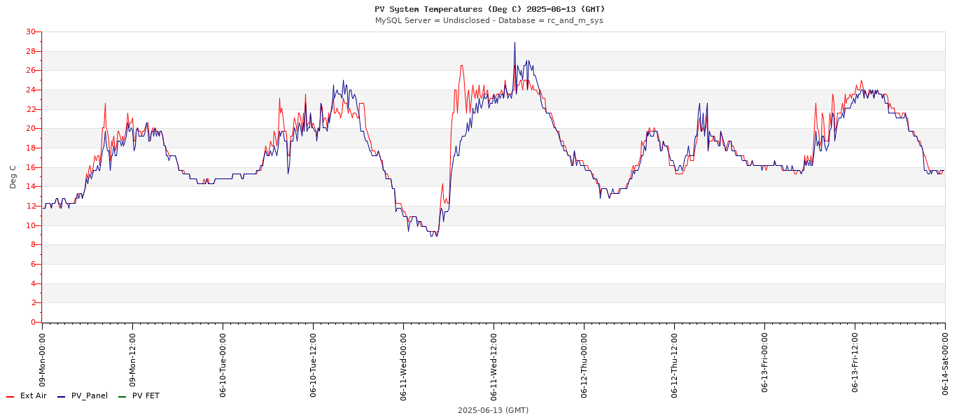This screenshot has height=420, width=980.
Task: Select the Ext Air legend label
Action: click(34, 396)
